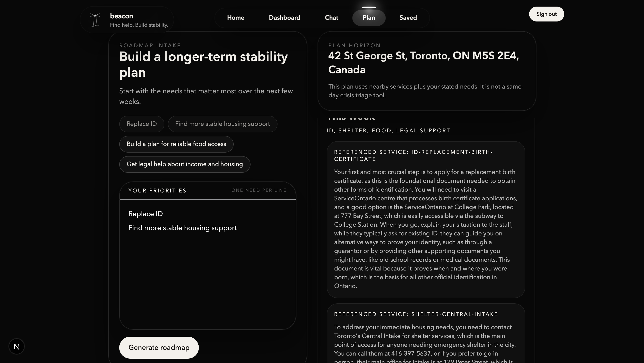
Task: Click the Replace ID line in priorities
Action: 146,214
